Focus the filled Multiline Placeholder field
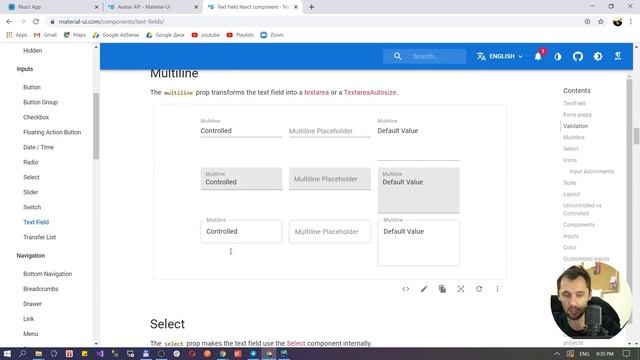 click(330, 179)
